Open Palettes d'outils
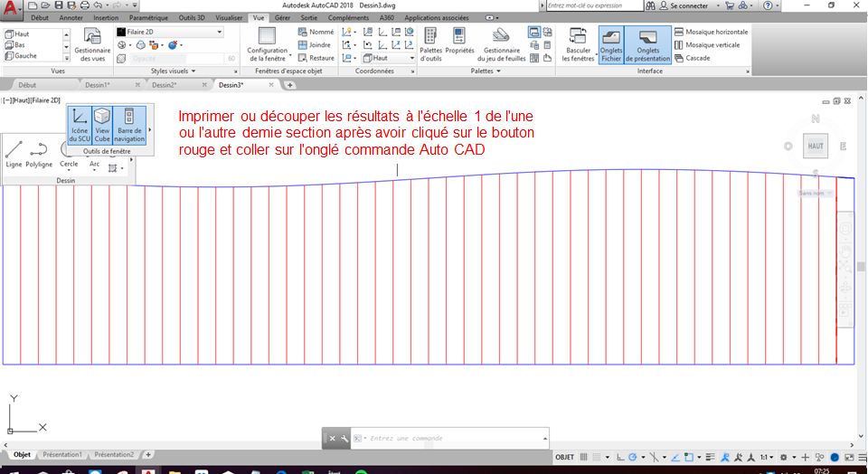 tap(430, 43)
